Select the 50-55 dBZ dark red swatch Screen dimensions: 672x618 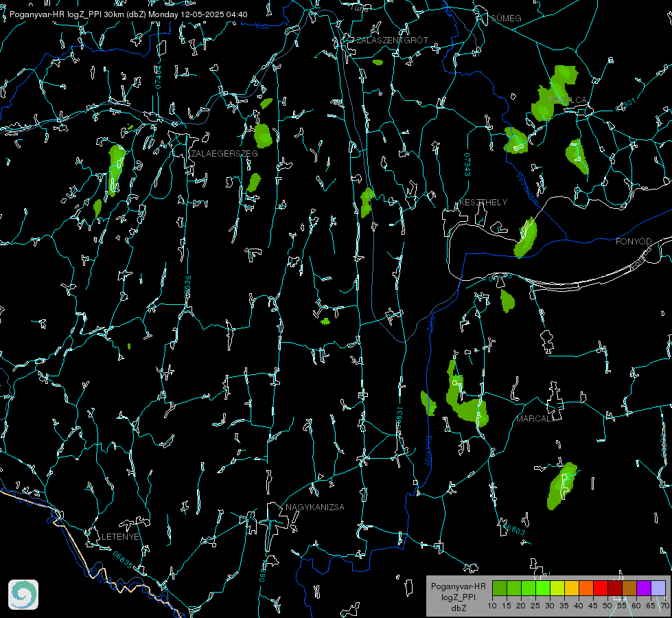tap(615, 588)
